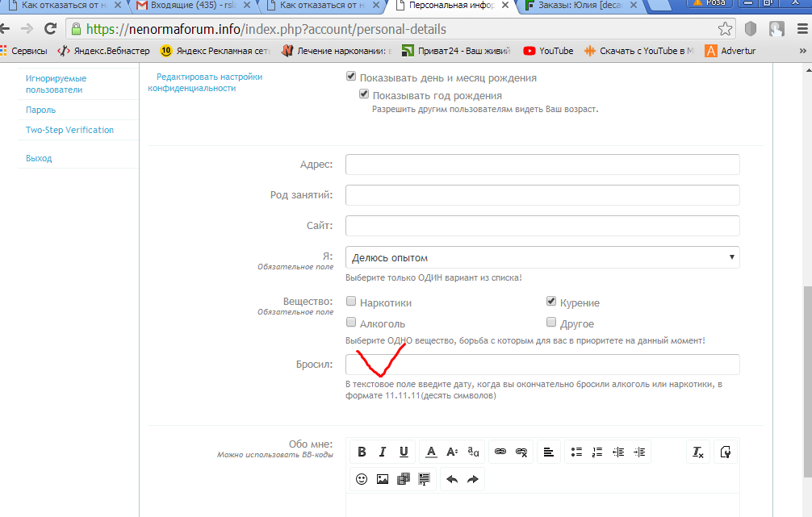The image size is (812, 517).
Task: Uncheck the Курение checkbox
Action: [x=551, y=302]
